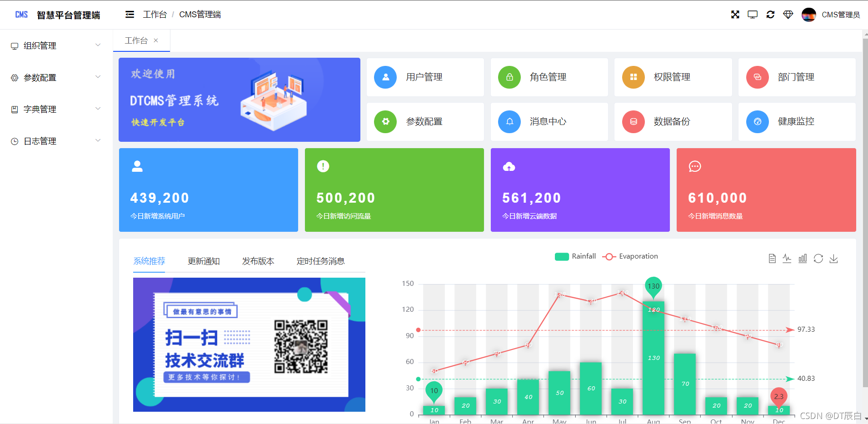Open 字典管理 in the sidebar
Image resolution: width=868 pixels, height=424 pixels.
[56, 109]
